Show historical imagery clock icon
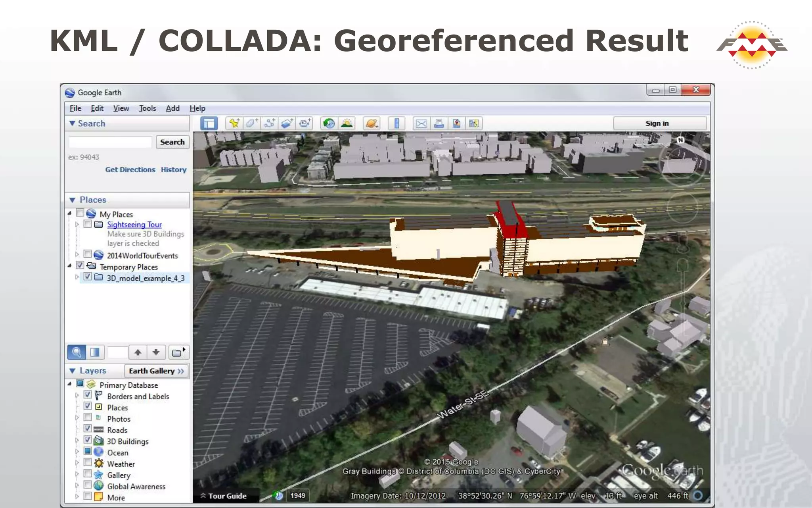The width and height of the screenshot is (812, 508). pyautogui.click(x=329, y=123)
